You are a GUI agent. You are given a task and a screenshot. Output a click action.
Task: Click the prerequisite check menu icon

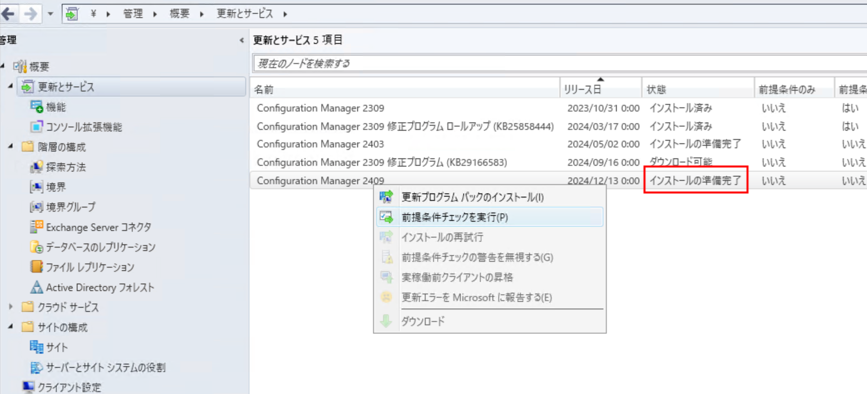[386, 217]
